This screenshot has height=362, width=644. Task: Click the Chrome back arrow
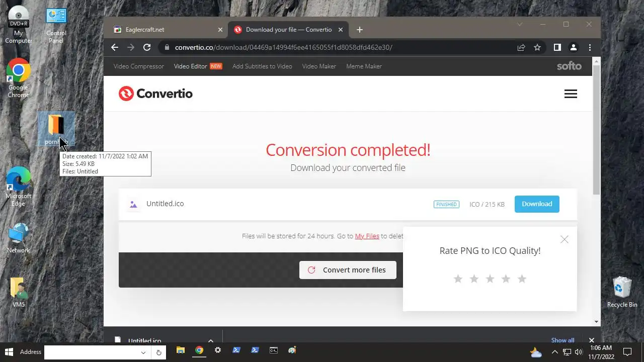click(115, 47)
